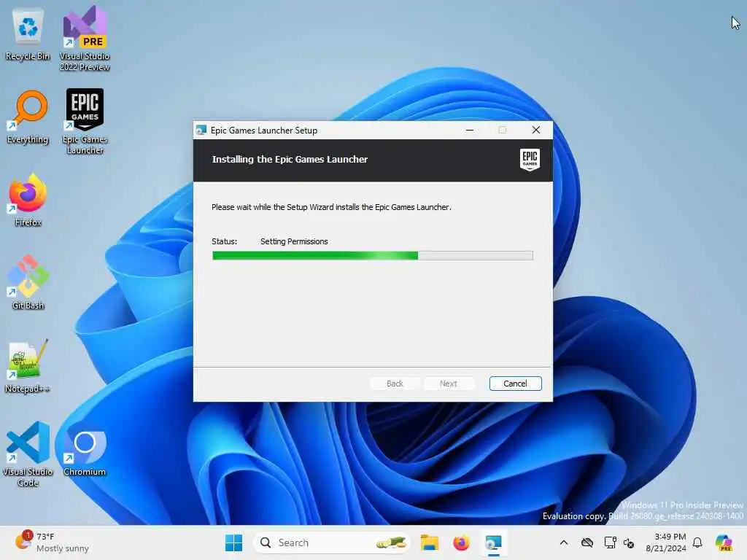Cancel the Epic Games Launcher installation

pos(515,384)
